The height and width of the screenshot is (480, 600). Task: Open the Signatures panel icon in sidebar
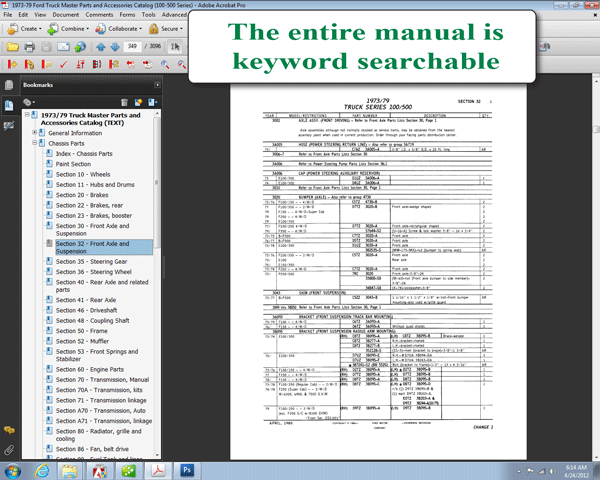pos(9,126)
